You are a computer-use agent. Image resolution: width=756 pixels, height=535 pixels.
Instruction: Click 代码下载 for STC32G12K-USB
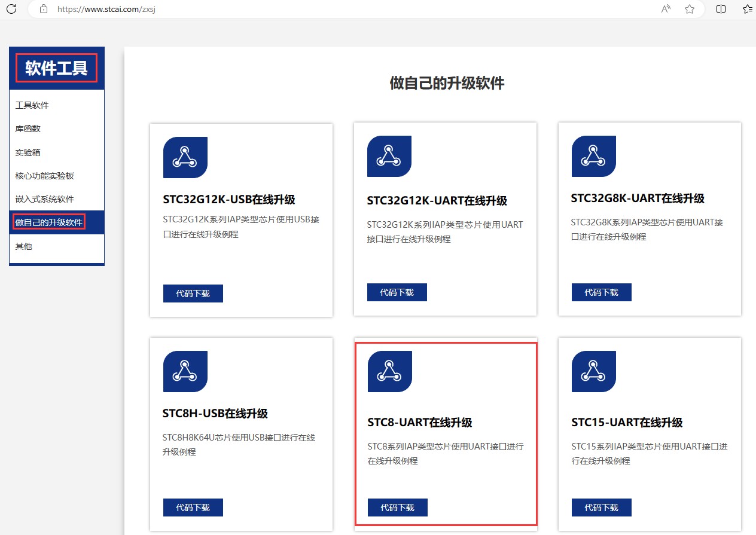click(x=193, y=294)
